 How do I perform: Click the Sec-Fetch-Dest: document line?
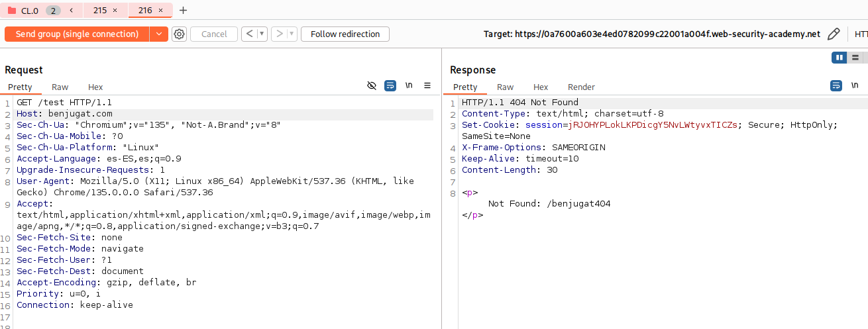pos(80,271)
